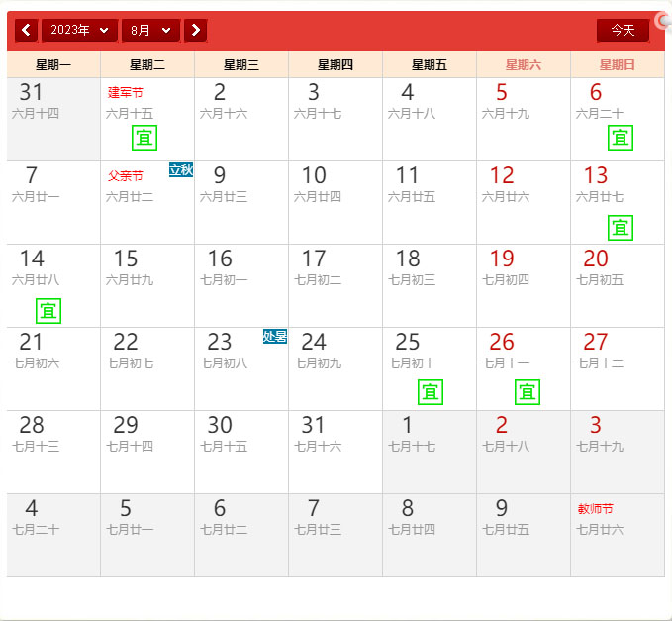The width and height of the screenshot is (672, 621).
Task: Select August 3 六月十七
Action: pos(336,119)
